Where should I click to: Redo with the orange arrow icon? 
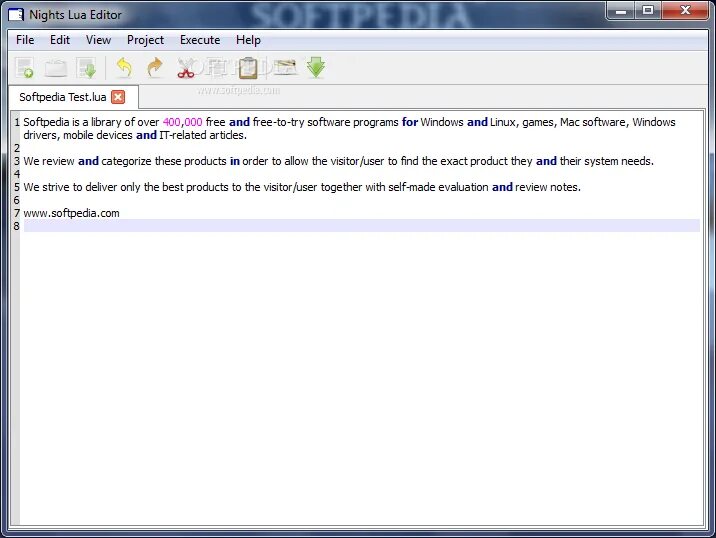click(155, 68)
